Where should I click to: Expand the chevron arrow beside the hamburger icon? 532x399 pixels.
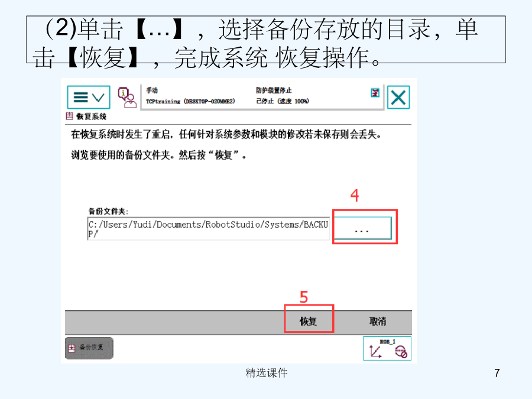point(98,98)
